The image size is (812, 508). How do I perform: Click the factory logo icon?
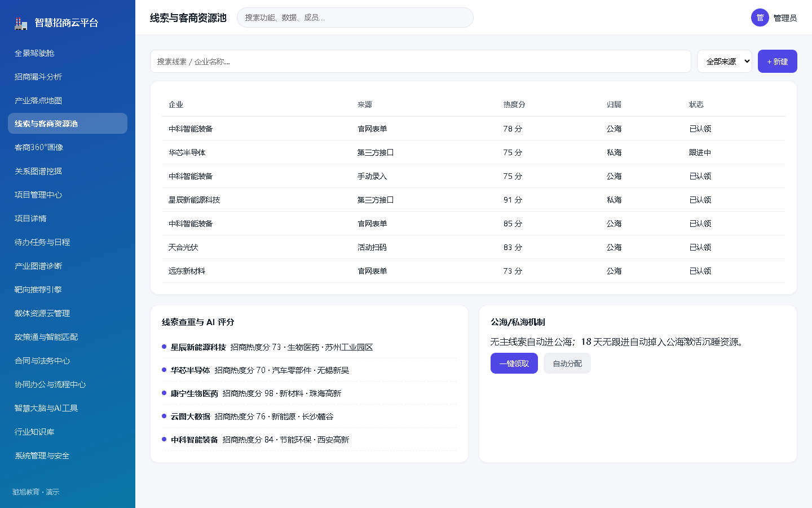(21, 23)
